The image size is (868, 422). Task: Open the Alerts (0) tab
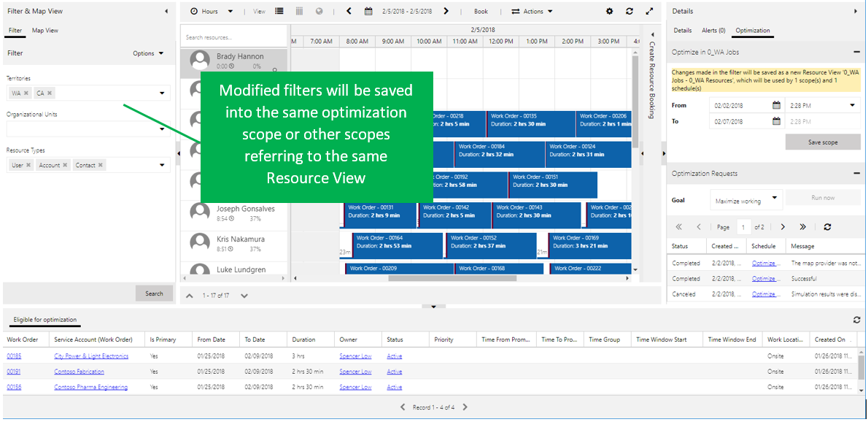click(x=713, y=31)
